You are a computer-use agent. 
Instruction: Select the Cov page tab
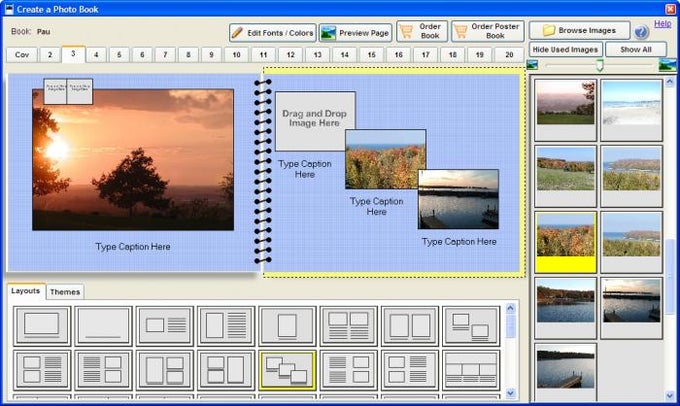point(22,55)
